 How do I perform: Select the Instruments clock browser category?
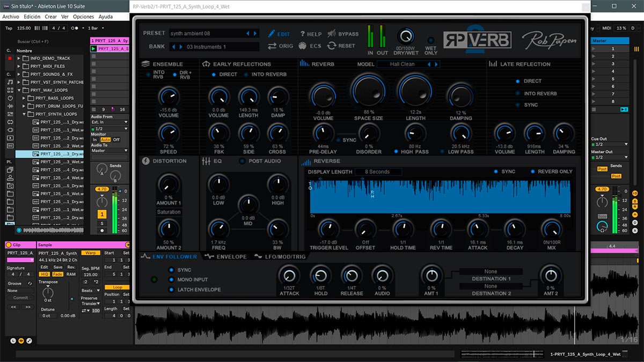click(x=10, y=99)
